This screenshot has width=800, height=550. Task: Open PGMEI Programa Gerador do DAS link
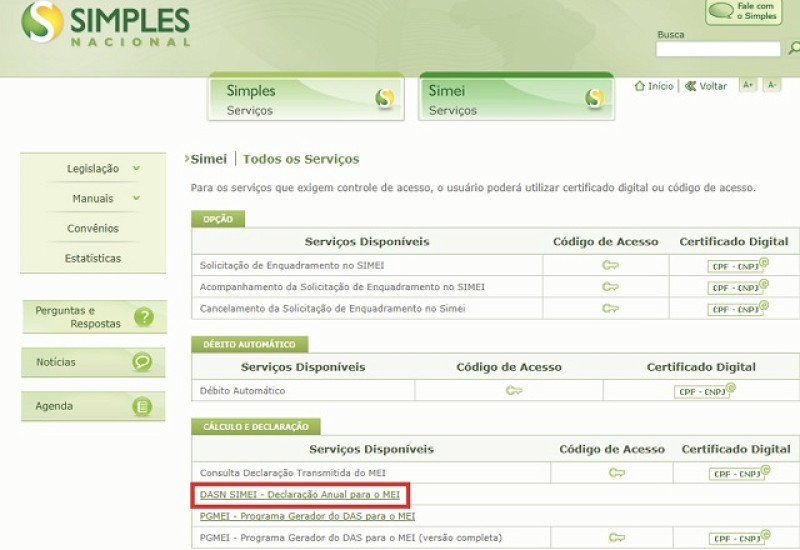click(x=307, y=516)
